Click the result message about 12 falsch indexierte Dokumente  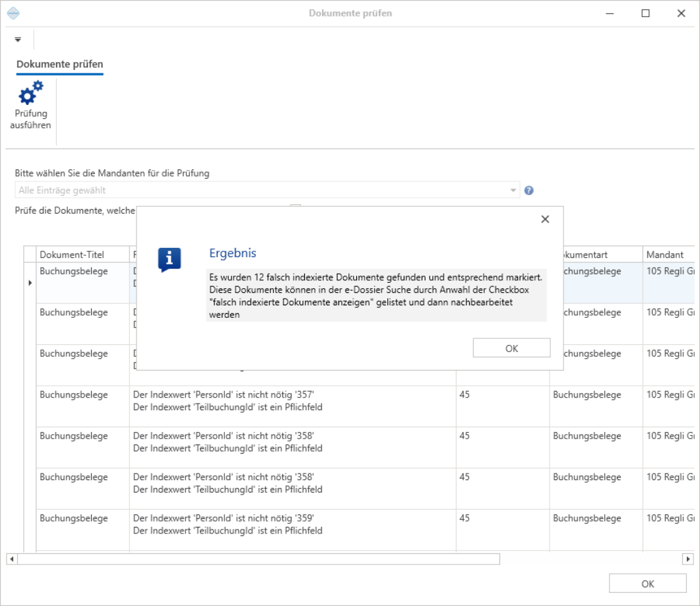pos(376,295)
